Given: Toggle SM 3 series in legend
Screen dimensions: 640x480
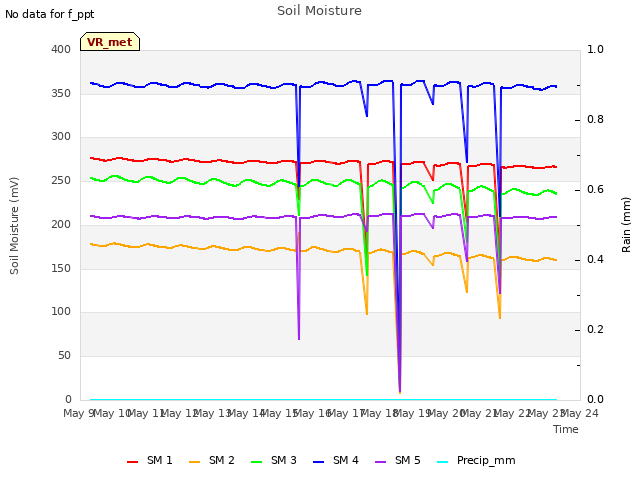Looking at the screenshot, I should pyautogui.click(x=274, y=460).
